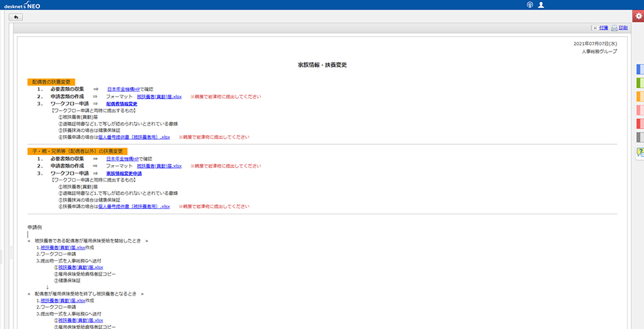The width and height of the screenshot is (644, 329).
Task: Select the blue sticky note tab
Action: 640,69
